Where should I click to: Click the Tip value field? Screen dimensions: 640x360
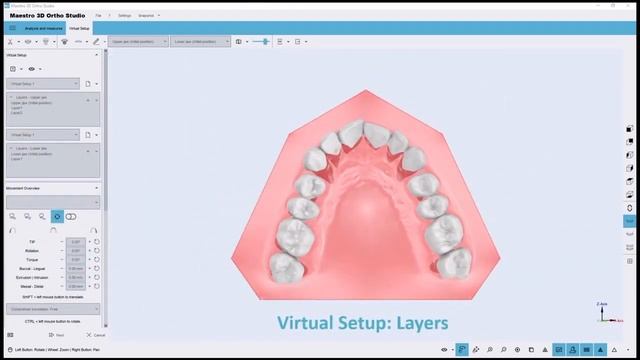(76, 242)
